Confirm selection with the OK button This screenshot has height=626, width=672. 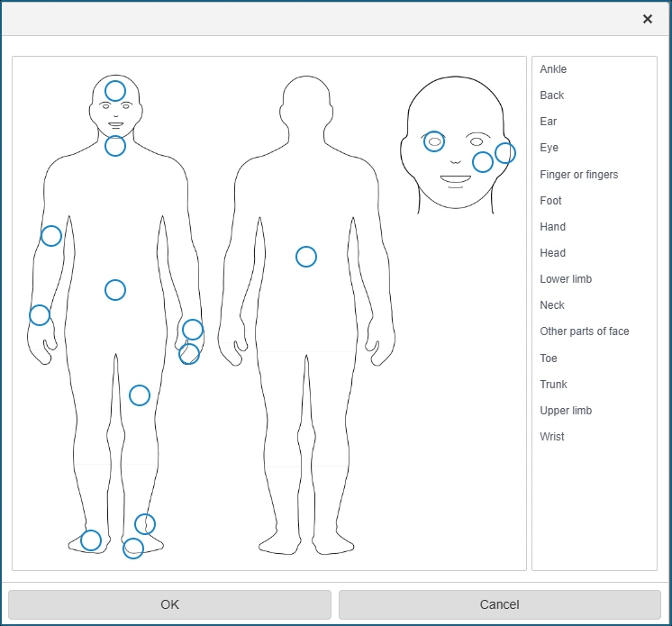click(x=169, y=604)
